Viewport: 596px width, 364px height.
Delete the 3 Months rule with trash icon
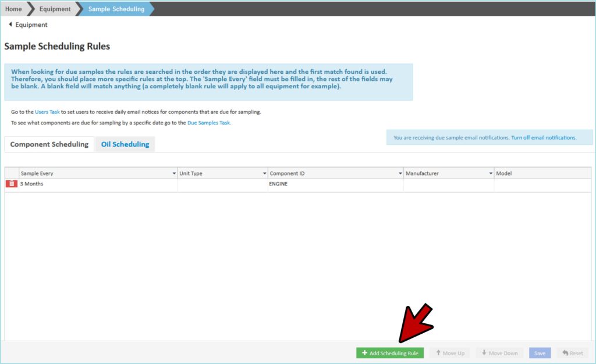12,184
